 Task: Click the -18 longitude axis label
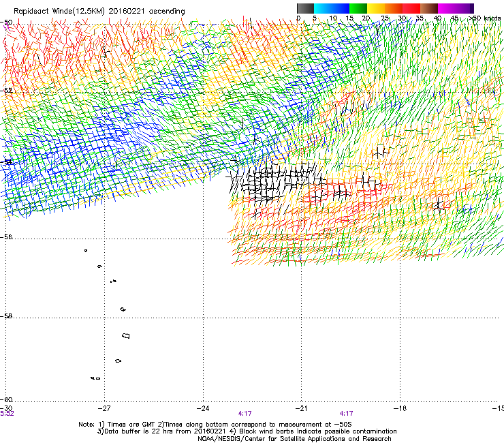coord(400,408)
